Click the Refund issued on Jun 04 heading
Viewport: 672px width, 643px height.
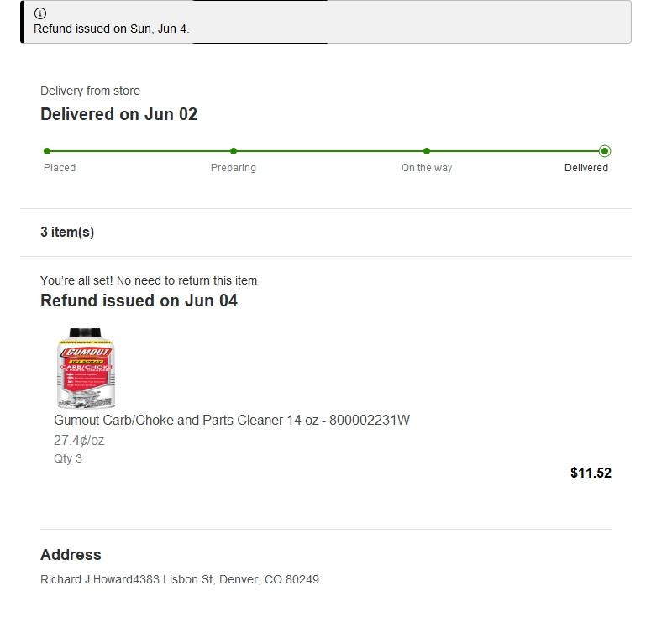[x=139, y=301]
